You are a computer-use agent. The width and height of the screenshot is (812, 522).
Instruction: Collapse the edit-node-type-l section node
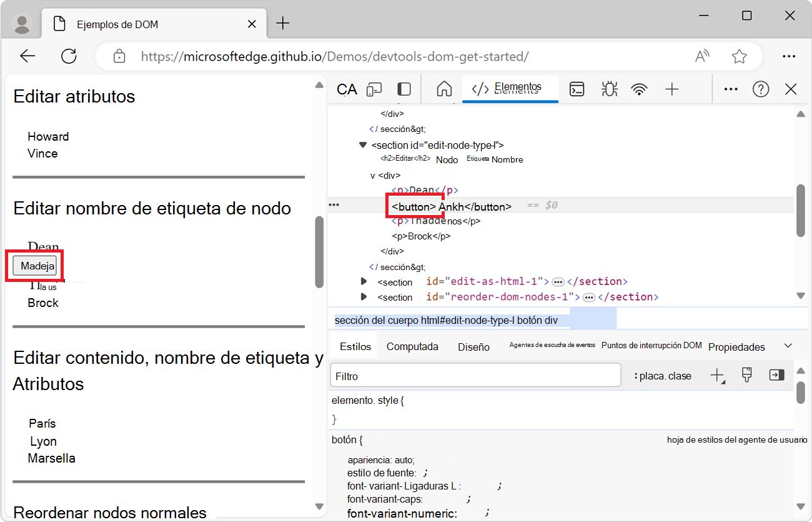click(x=363, y=144)
